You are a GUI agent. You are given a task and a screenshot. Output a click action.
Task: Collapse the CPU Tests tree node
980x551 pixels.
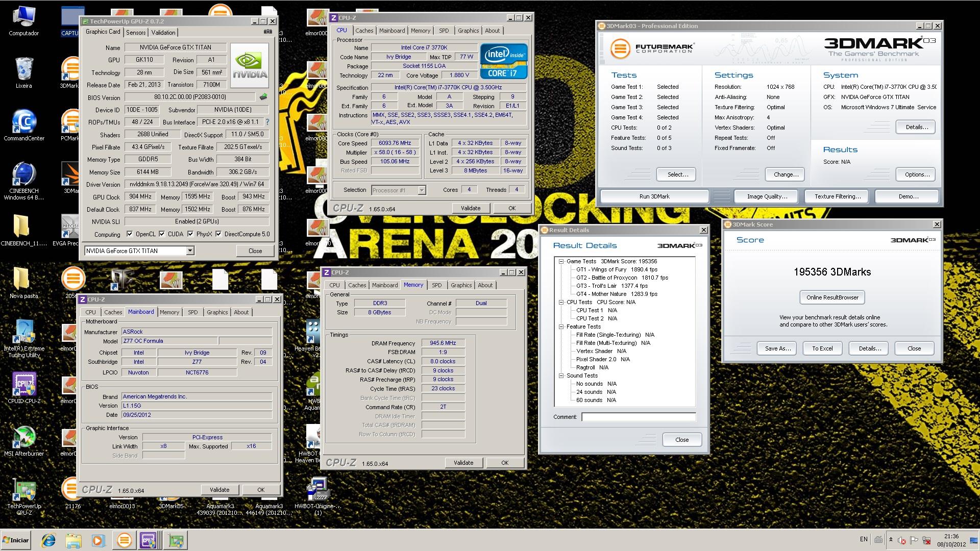pos(561,302)
